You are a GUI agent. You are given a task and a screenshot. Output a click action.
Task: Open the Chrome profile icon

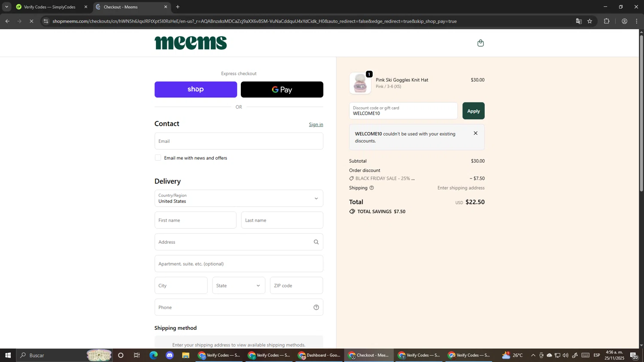pos(624,21)
